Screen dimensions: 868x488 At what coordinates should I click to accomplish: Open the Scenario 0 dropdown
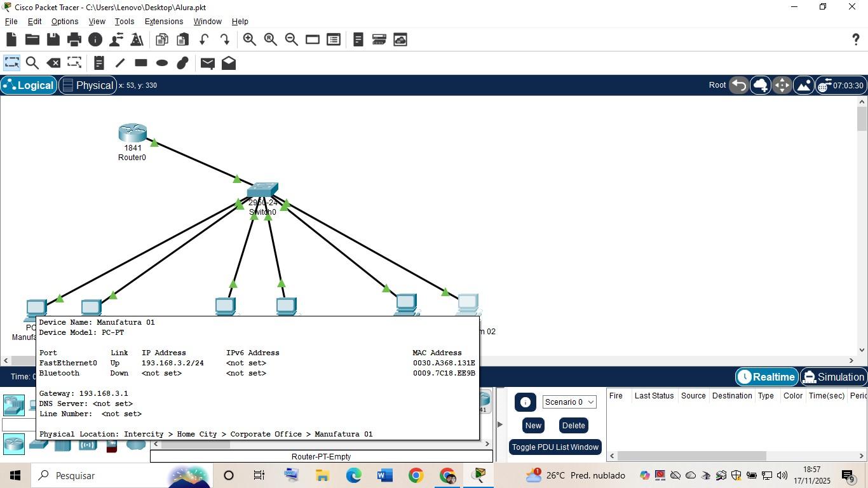(x=569, y=402)
